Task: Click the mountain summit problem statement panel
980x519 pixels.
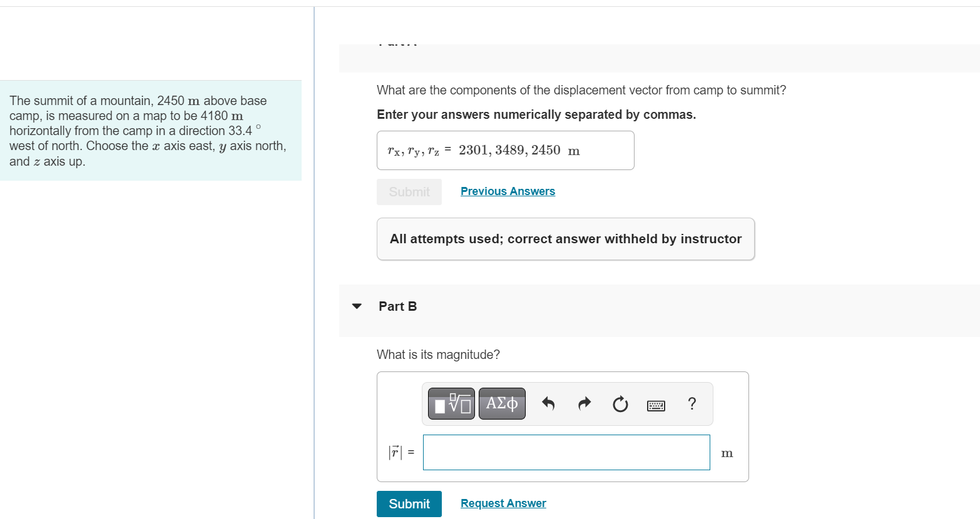Action: (x=151, y=131)
